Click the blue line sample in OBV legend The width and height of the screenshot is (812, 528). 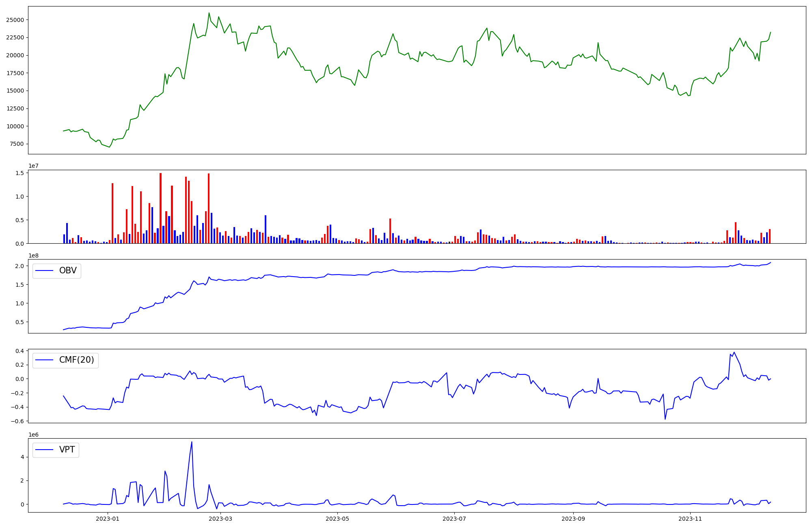[x=45, y=270]
